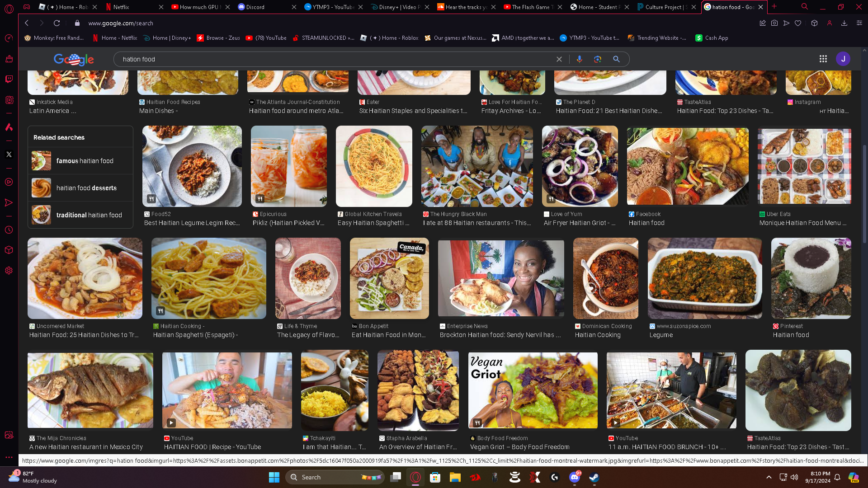The width and height of the screenshot is (868, 488).
Task: Expand the sidebar three dots menu
Action: click(x=9, y=457)
